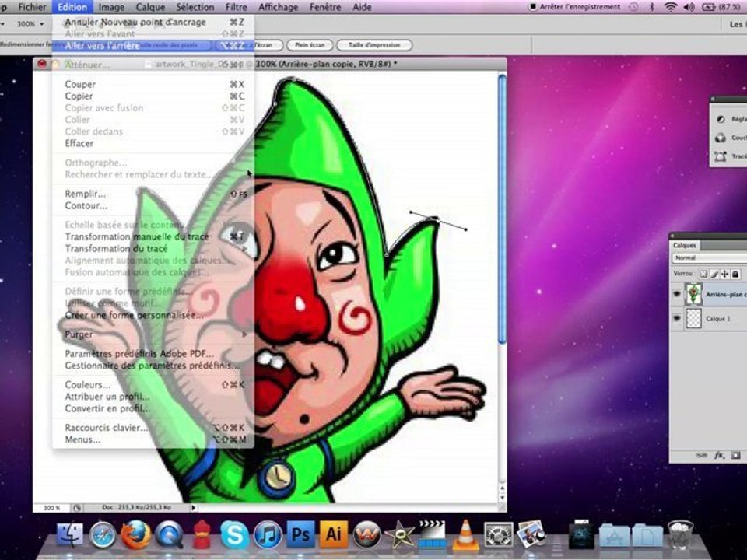747x560 pixels.
Task: Select the Calque 1 layer thumbnail
Action: 693,318
